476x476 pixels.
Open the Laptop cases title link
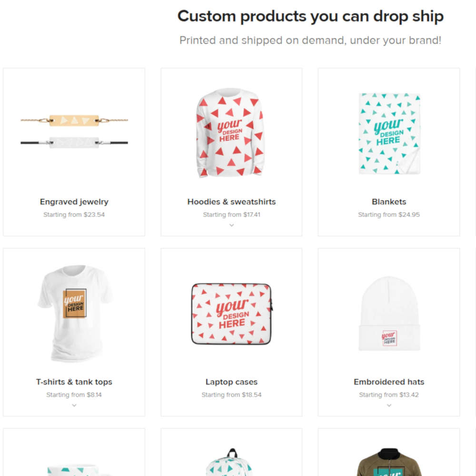(231, 382)
